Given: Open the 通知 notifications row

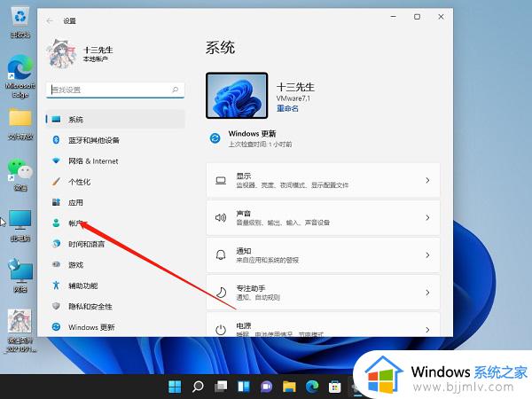Looking at the screenshot, I should [x=323, y=254].
